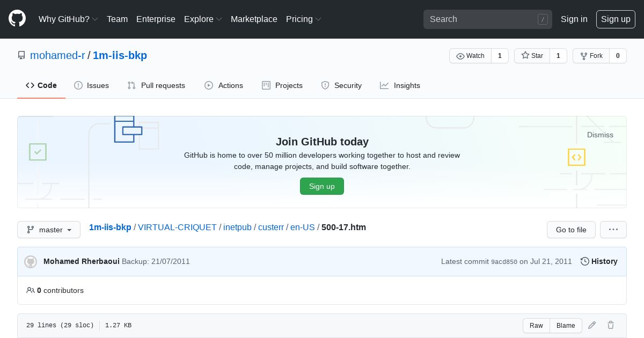The image size is (644, 338).
Task: Click Go to file button
Action: 571,230
